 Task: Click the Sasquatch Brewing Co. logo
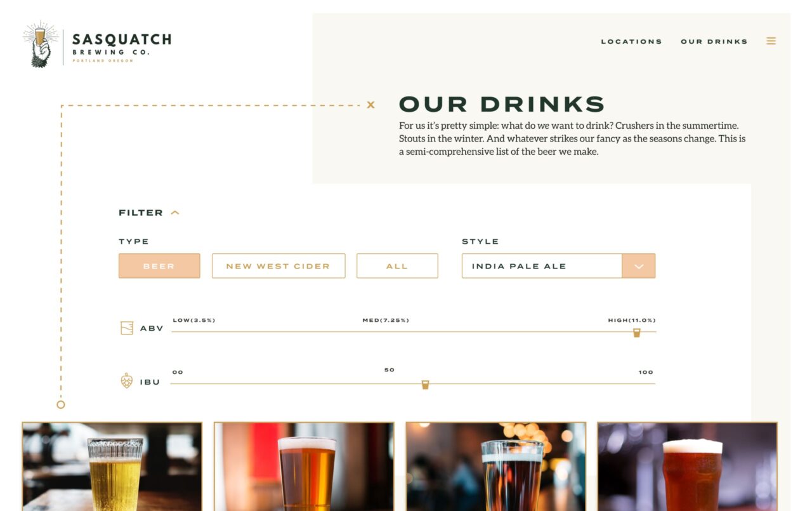[x=97, y=44]
